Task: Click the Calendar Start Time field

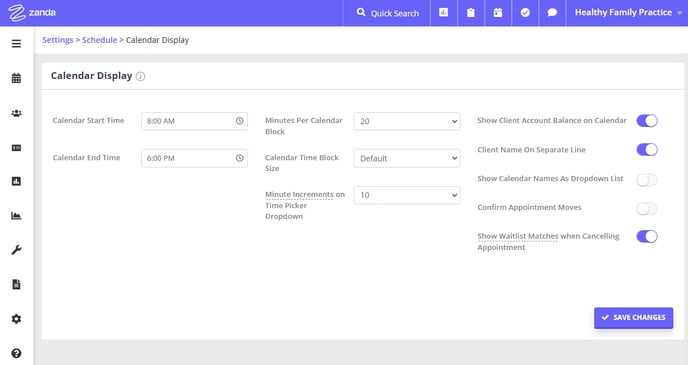Action: [194, 121]
